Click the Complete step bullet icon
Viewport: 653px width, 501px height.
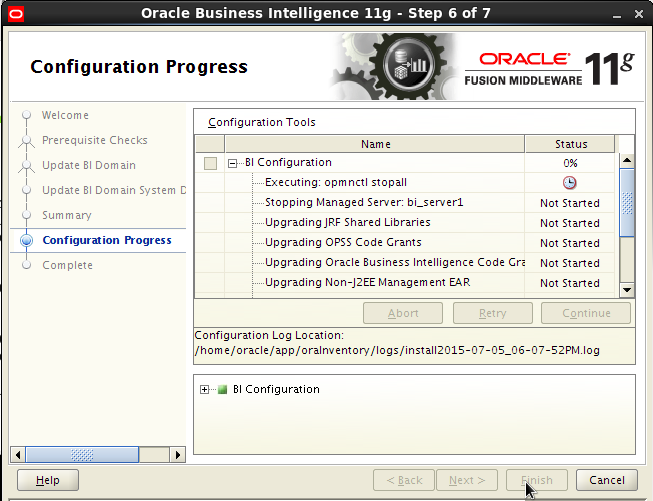27,265
